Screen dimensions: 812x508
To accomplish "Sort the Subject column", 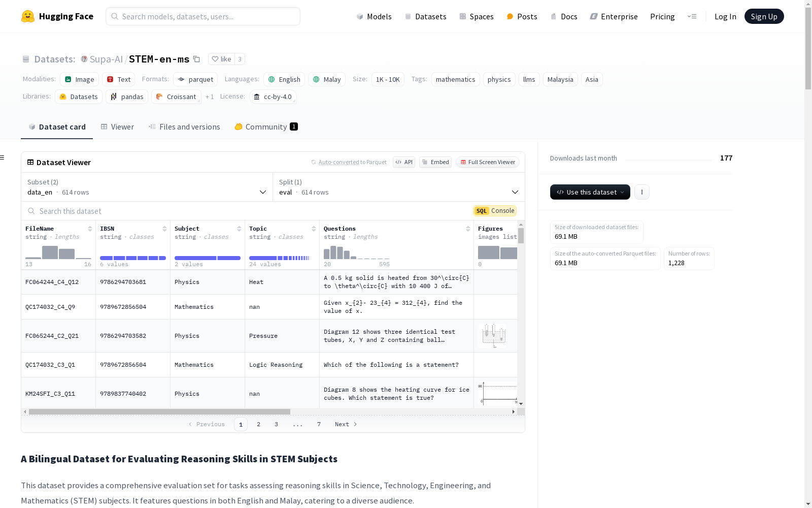I will point(239,229).
